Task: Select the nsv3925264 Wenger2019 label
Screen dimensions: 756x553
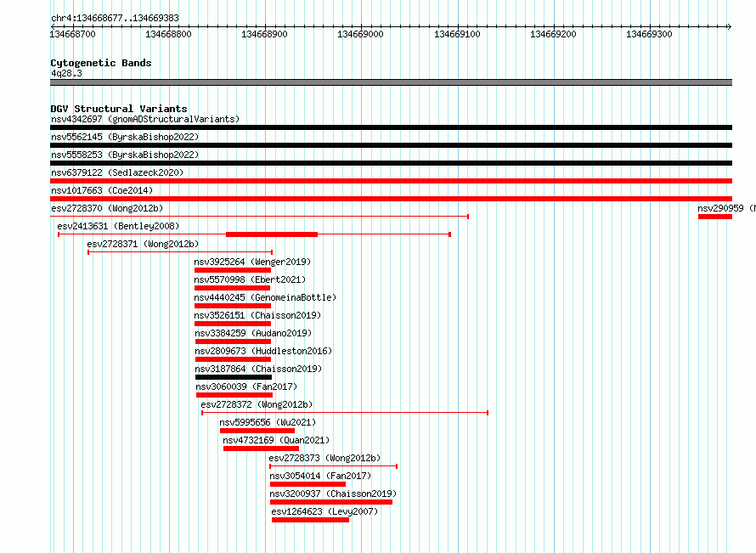Action: point(252,262)
